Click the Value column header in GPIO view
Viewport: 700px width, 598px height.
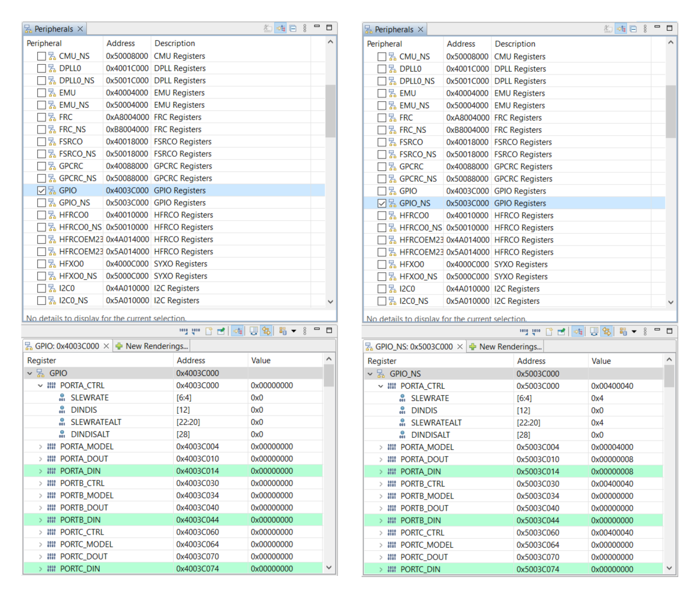coord(261,360)
